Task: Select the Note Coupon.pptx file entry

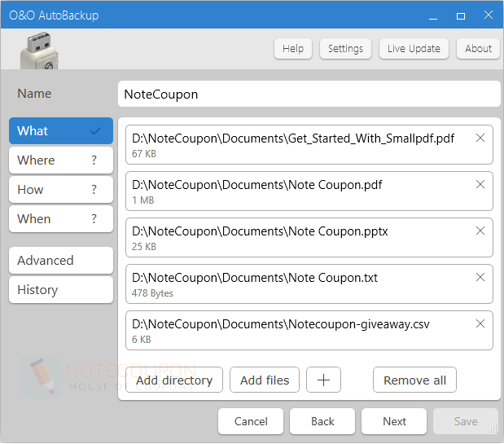Action: [x=309, y=237]
